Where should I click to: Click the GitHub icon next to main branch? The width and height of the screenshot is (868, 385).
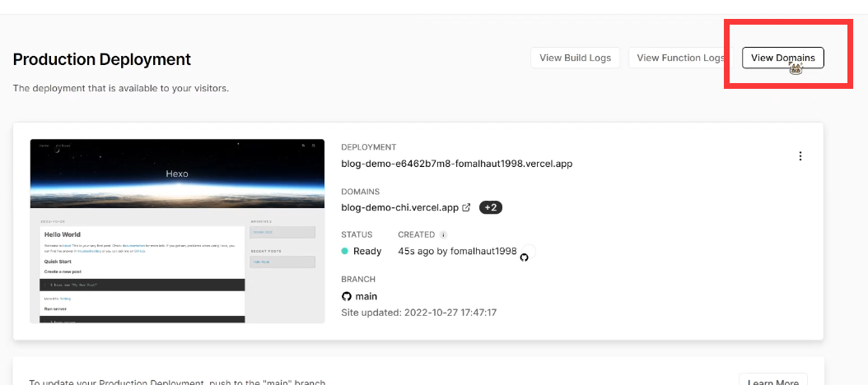[347, 296]
